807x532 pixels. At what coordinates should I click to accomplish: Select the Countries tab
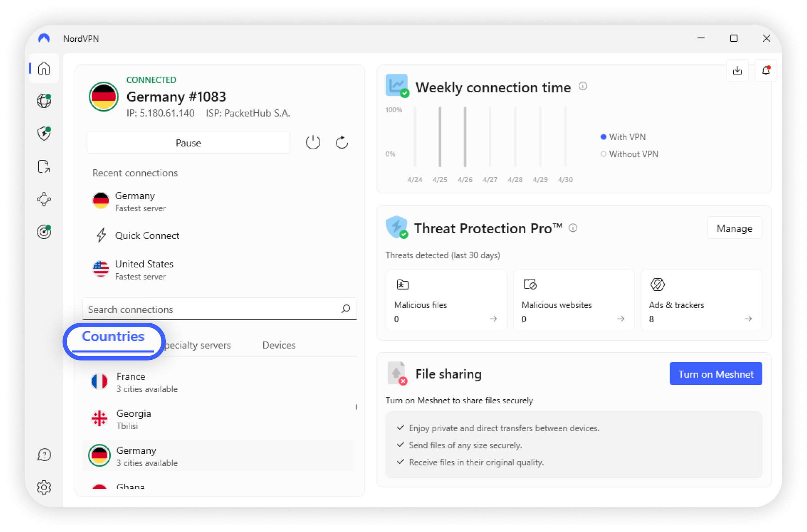[113, 337]
